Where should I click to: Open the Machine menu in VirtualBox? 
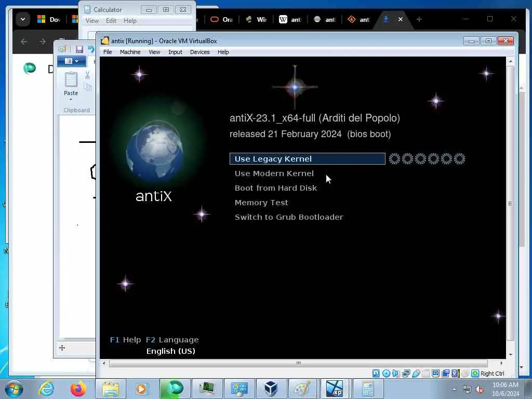click(x=130, y=52)
